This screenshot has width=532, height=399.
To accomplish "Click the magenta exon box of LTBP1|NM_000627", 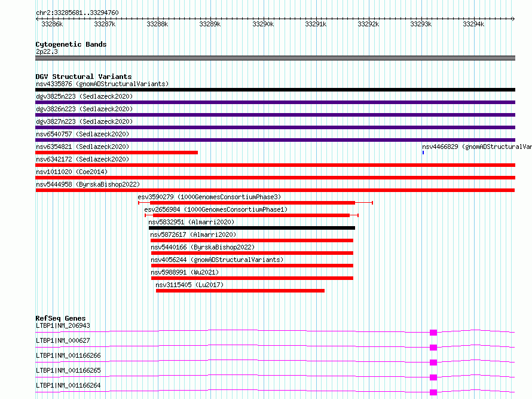I will point(433,348).
